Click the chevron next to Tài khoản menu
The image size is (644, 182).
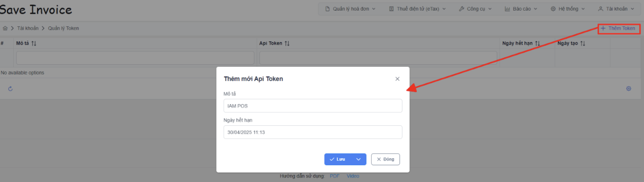coord(632,9)
